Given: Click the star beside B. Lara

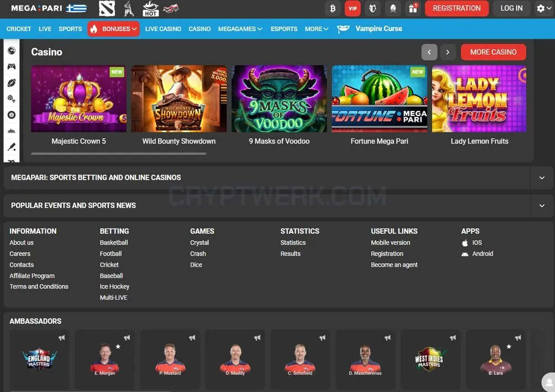Looking at the screenshot, I should (509, 347).
